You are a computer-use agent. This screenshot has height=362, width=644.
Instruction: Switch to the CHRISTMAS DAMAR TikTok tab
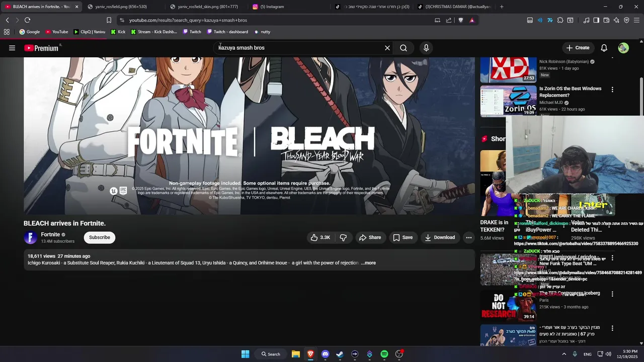click(455, 7)
